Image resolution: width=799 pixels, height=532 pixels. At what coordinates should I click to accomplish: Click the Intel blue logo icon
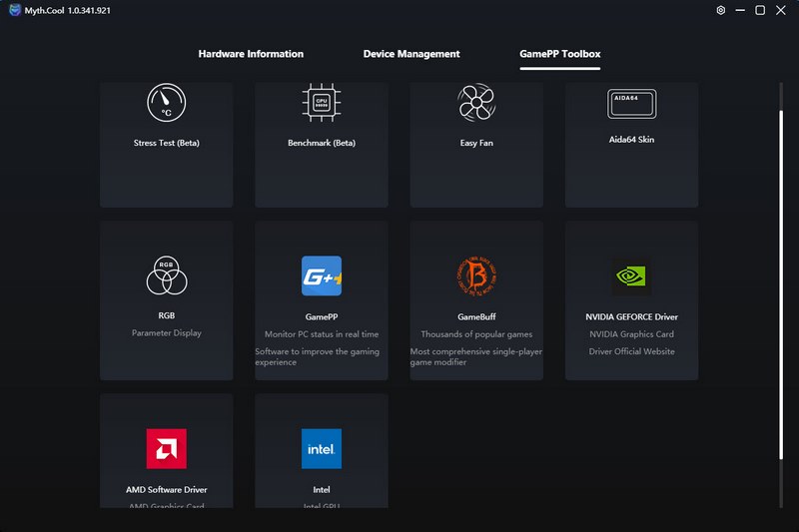pyautogui.click(x=321, y=448)
